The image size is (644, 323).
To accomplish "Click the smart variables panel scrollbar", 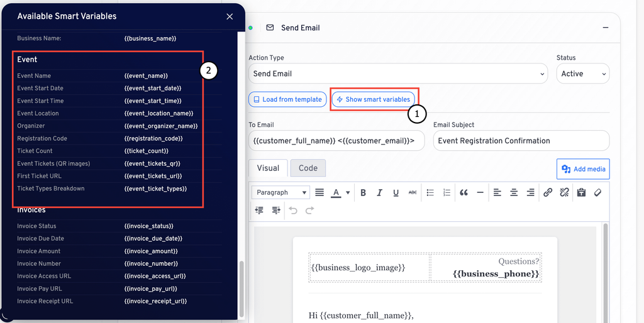I will coord(241,288).
